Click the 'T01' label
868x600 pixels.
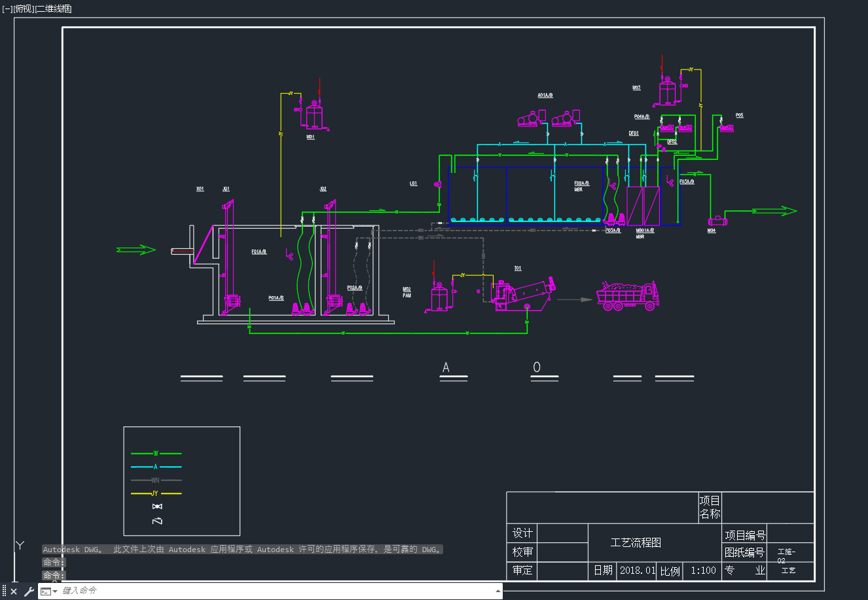pos(517,269)
